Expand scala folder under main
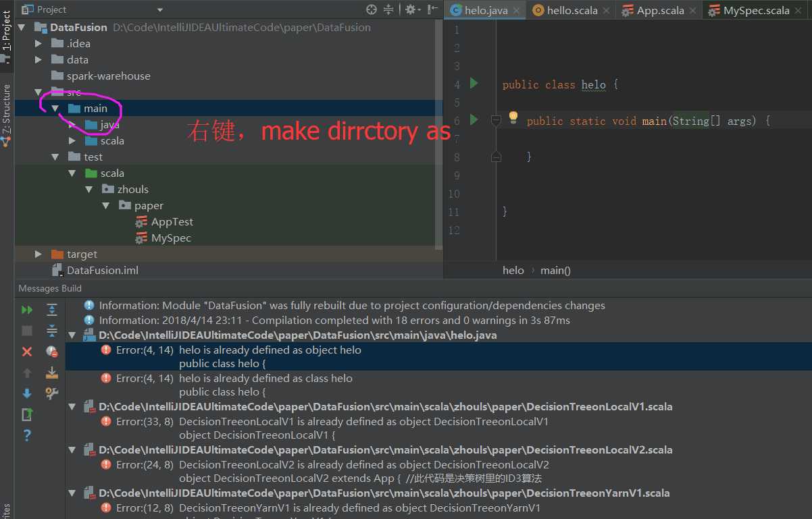This screenshot has width=812, height=519. pos(72,140)
